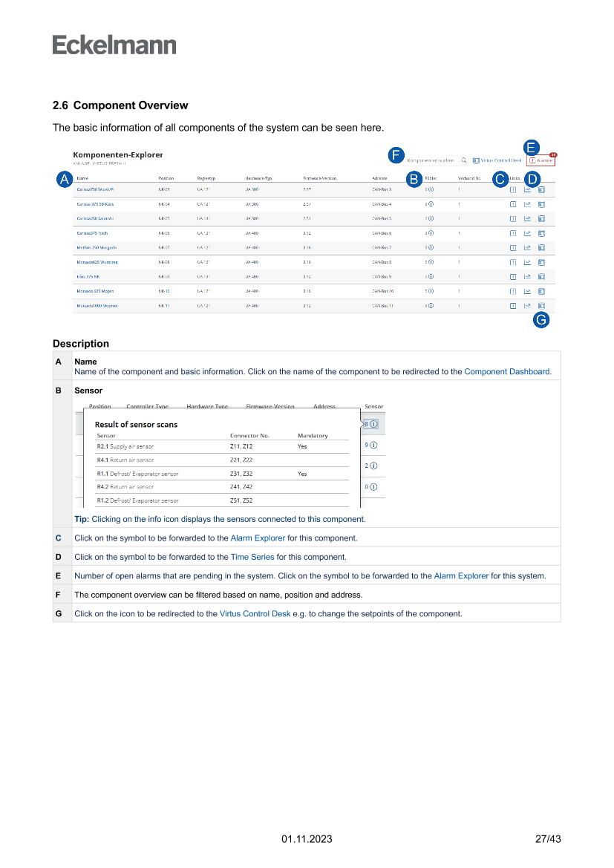Click the Name column header in the table
Image resolution: width=614 pixels, height=868 pixels.
[x=82, y=178]
